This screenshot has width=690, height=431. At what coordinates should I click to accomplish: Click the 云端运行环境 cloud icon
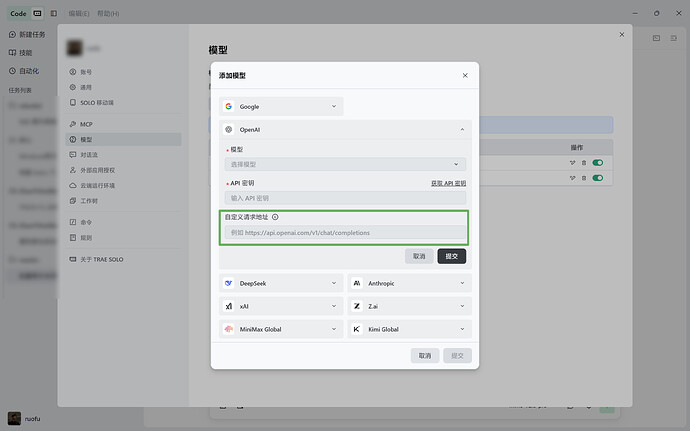pyautogui.click(x=73, y=185)
